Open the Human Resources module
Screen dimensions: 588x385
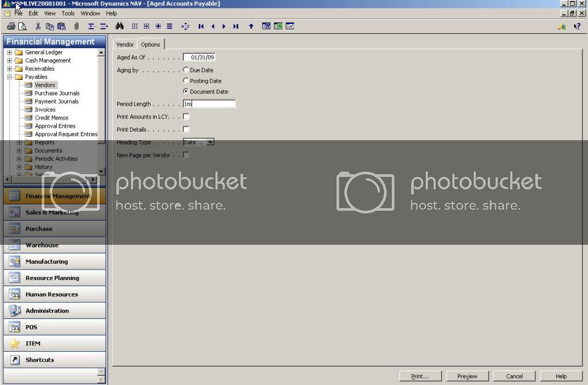(55, 294)
